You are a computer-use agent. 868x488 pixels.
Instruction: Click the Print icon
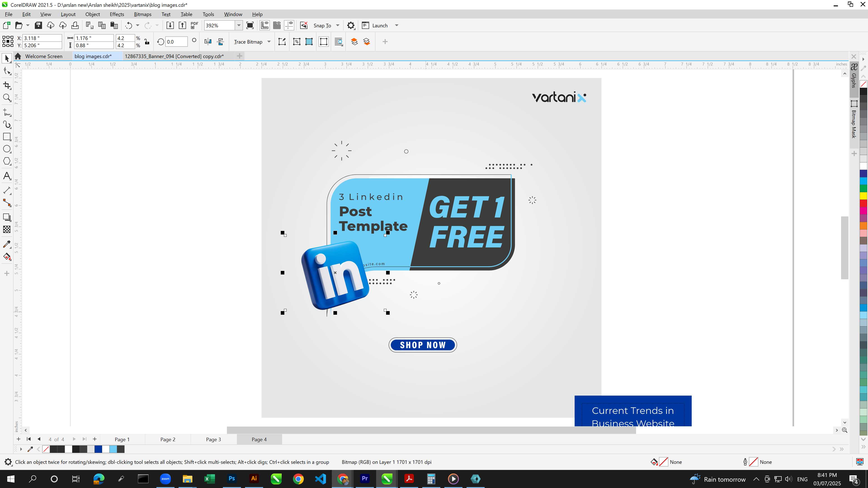(x=75, y=25)
